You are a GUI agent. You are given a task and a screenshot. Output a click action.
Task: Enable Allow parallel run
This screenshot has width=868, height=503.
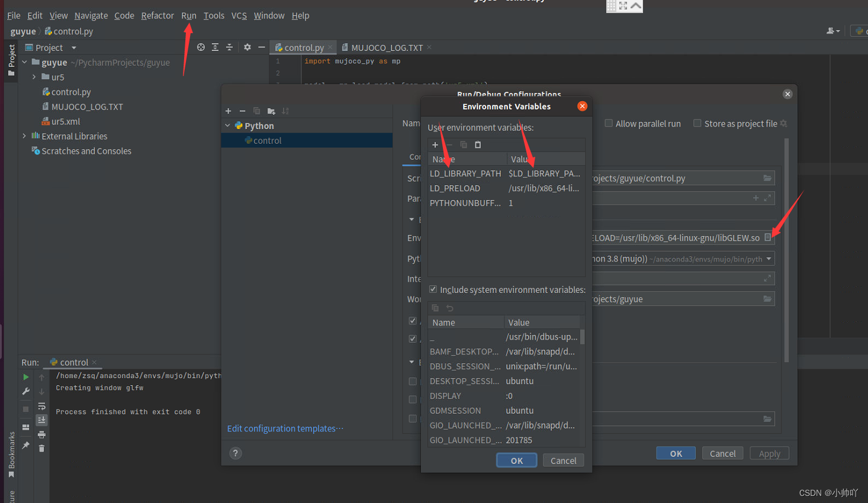pos(609,123)
